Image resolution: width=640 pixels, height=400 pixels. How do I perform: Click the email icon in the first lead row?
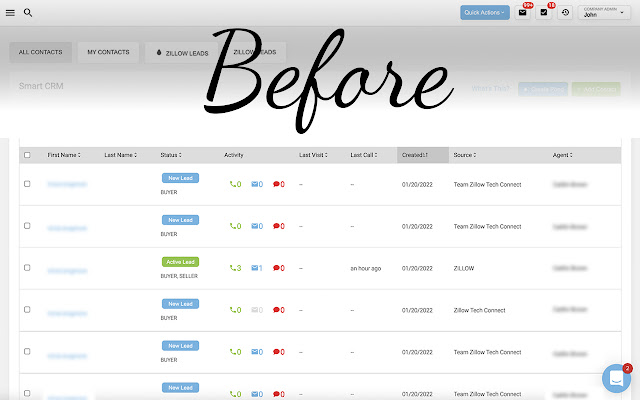257,184
